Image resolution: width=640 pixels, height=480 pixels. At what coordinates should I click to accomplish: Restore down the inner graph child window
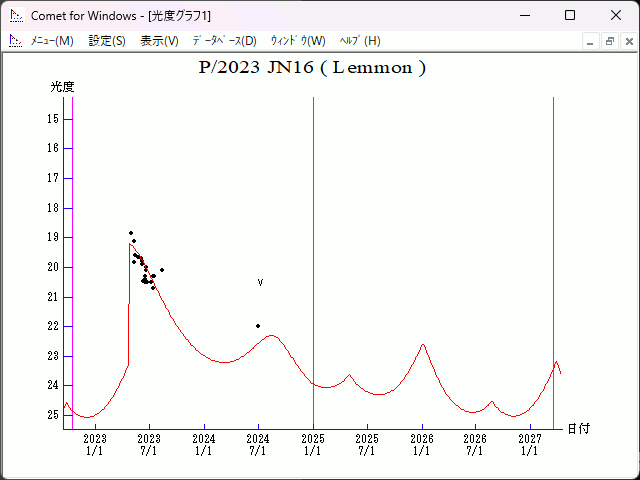coord(609,41)
